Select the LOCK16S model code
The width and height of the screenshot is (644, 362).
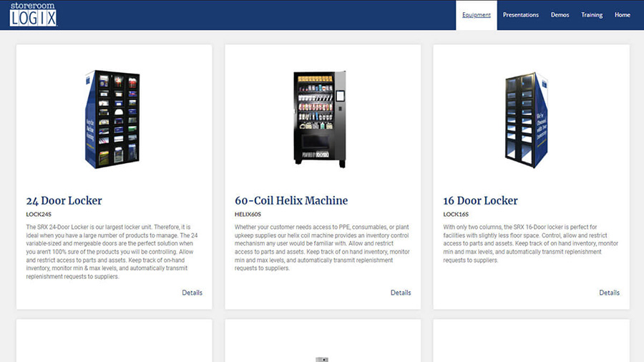click(456, 214)
